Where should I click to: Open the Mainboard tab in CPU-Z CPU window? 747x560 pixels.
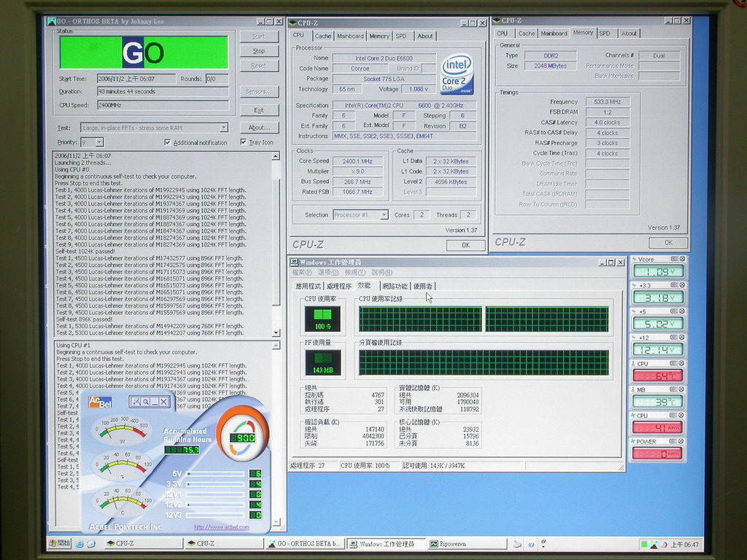(350, 36)
